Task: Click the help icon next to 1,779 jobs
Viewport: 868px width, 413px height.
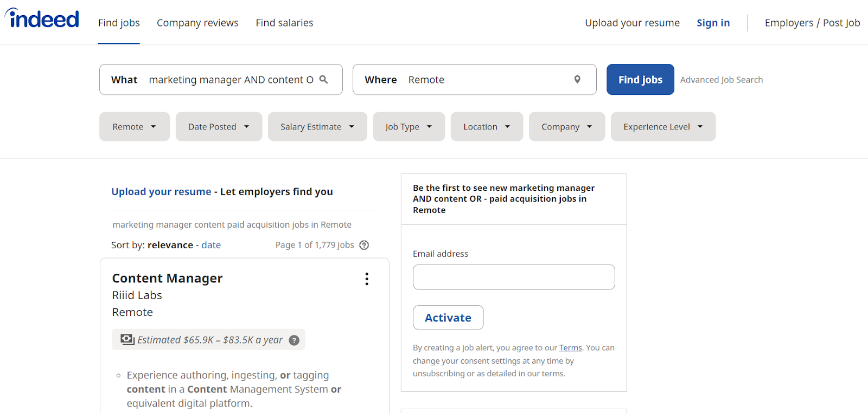Action: [364, 245]
